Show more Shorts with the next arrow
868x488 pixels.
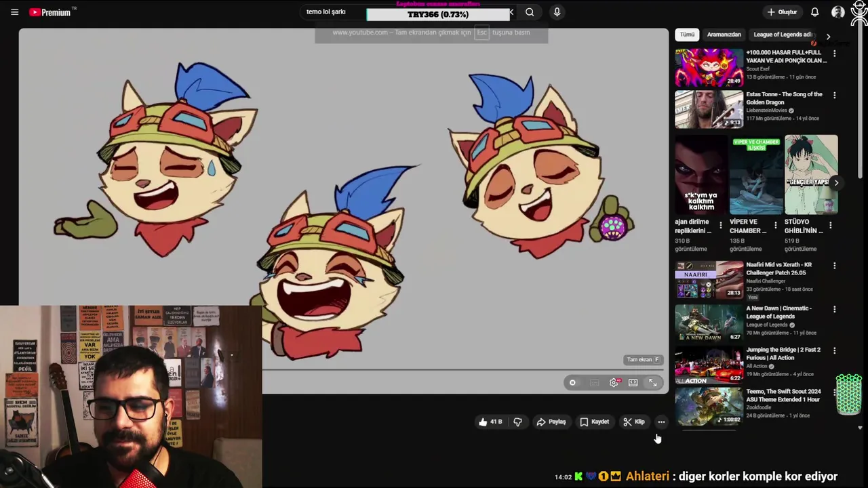click(836, 182)
